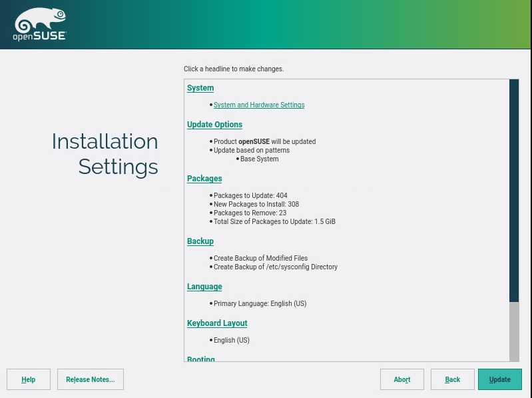Click the scrollbar track below the thumb
This screenshot has height=398, width=532.
[x=514, y=332]
